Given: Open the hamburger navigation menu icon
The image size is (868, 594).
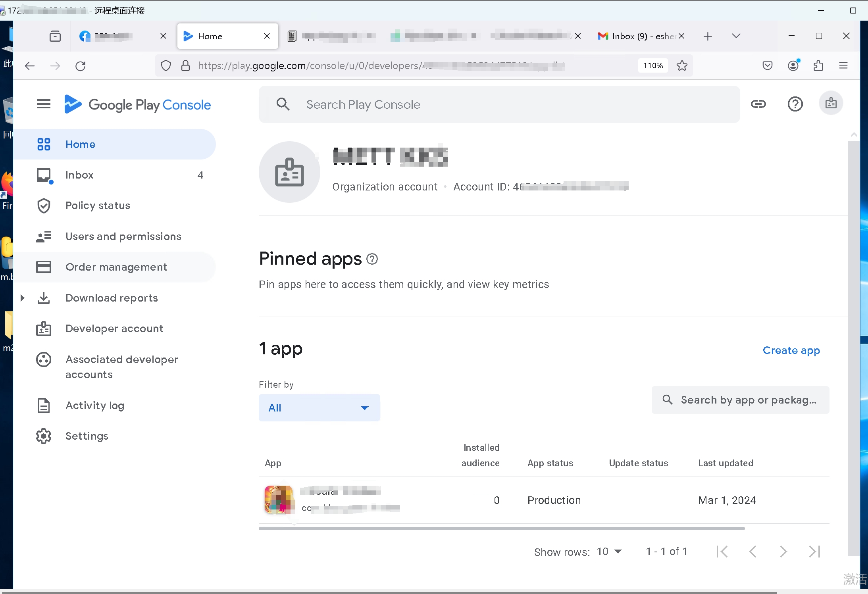Looking at the screenshot, I should tap(44, 104).
